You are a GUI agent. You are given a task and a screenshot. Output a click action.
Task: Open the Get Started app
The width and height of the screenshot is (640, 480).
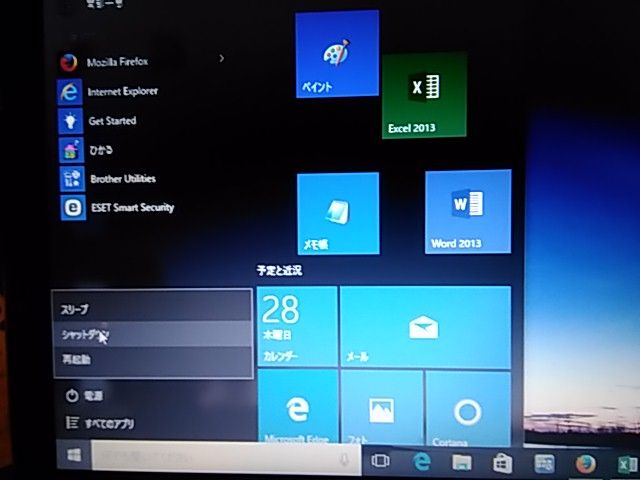tap(98, 121)
